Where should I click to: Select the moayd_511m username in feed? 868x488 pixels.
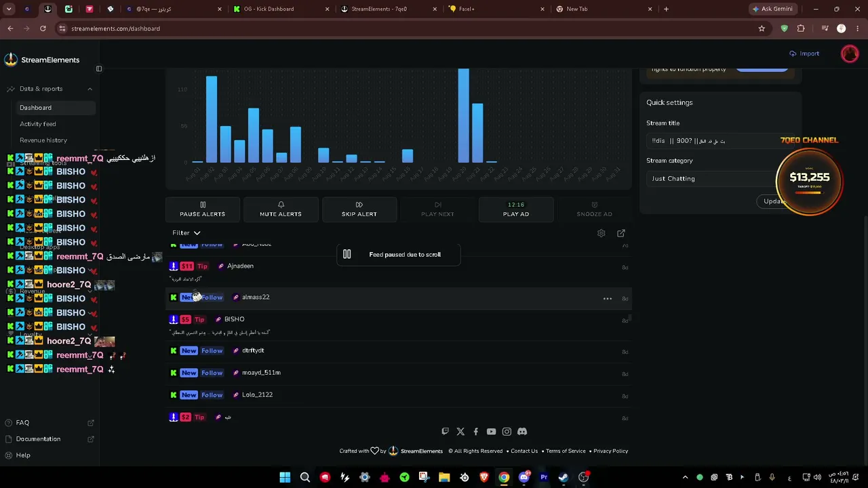(x=261, y=373)
